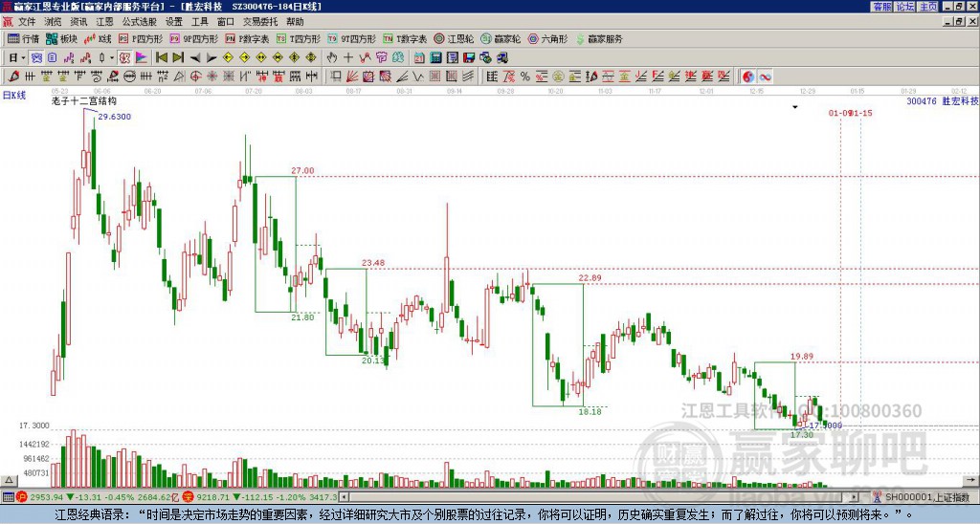Click the 沪 index badge in status bar
Screen dimensions: 980x524
tap(22, 497)
